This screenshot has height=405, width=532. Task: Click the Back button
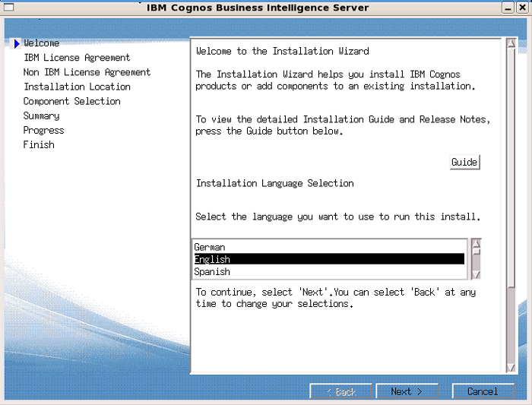[x=341, y=391]
